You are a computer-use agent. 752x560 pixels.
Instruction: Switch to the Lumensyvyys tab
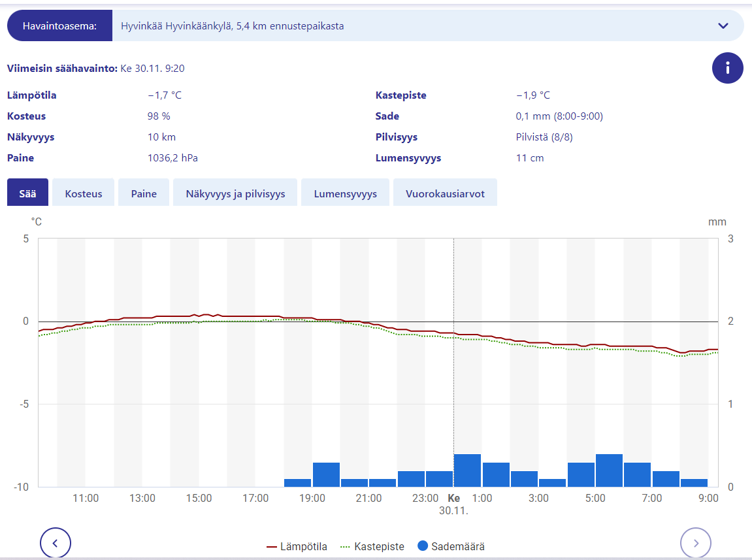tap(345, 193)
